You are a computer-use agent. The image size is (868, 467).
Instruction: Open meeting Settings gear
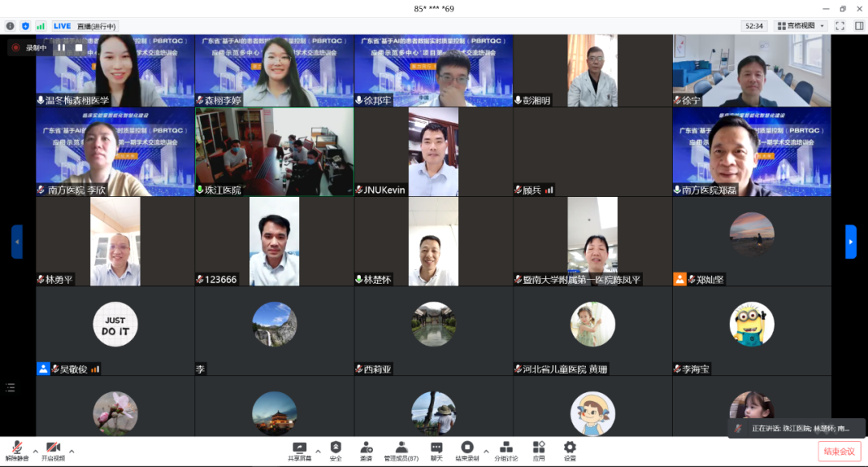pos(570,449)
